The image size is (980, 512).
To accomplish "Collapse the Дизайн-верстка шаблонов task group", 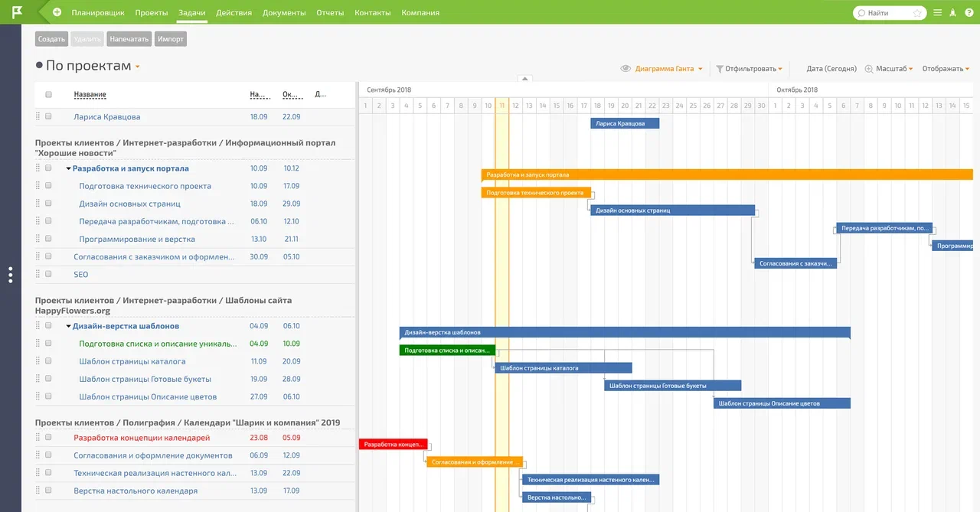I will click(68, 327).
